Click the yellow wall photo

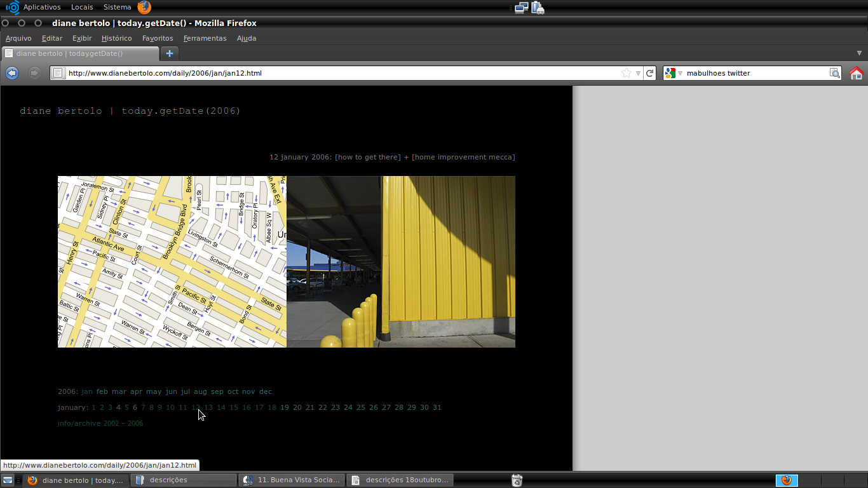tap(401, 262)
